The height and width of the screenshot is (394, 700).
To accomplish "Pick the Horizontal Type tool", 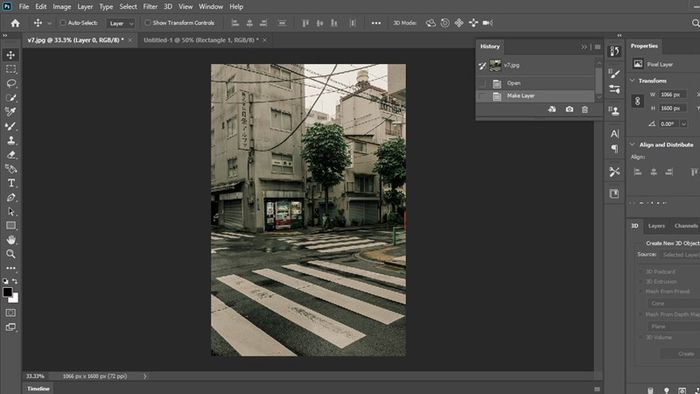I will pyautogui.click(x=11, y=183).
